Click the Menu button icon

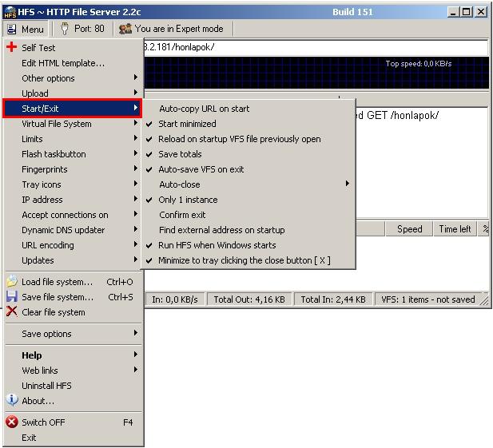pos(12,30)
